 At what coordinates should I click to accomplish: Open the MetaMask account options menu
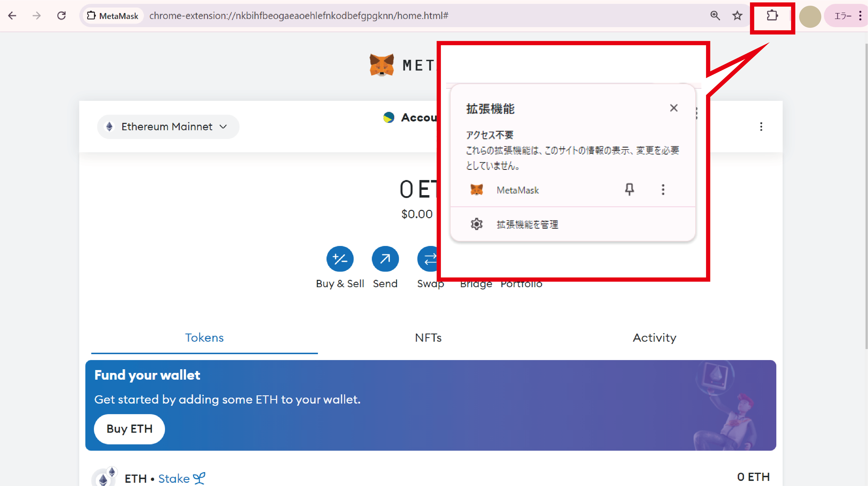point(761,127)
